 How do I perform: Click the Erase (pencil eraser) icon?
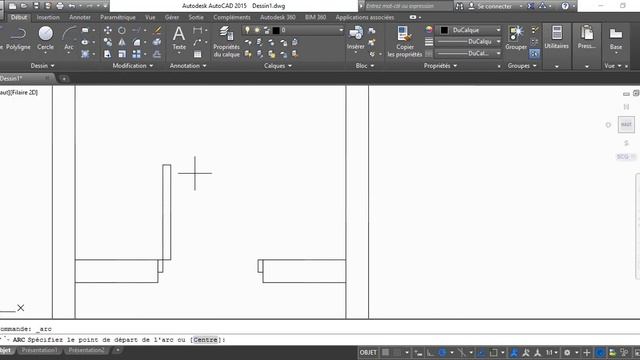click(x=157, y=30)
